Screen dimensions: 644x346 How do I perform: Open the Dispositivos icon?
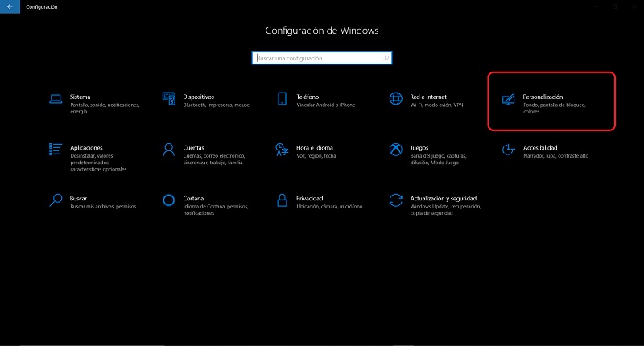[x=169, y=99]
